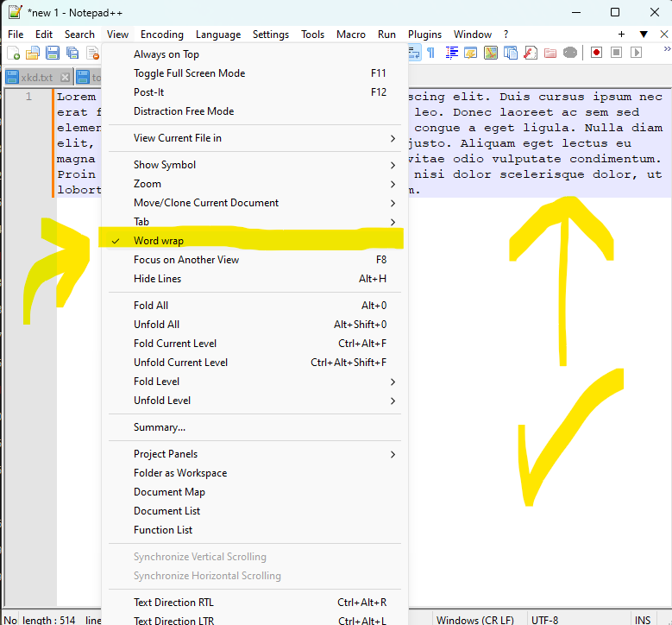The width and height of the screenshot is (672, 625).
Task: Click the New file toolbar icon
Action: 14,53
